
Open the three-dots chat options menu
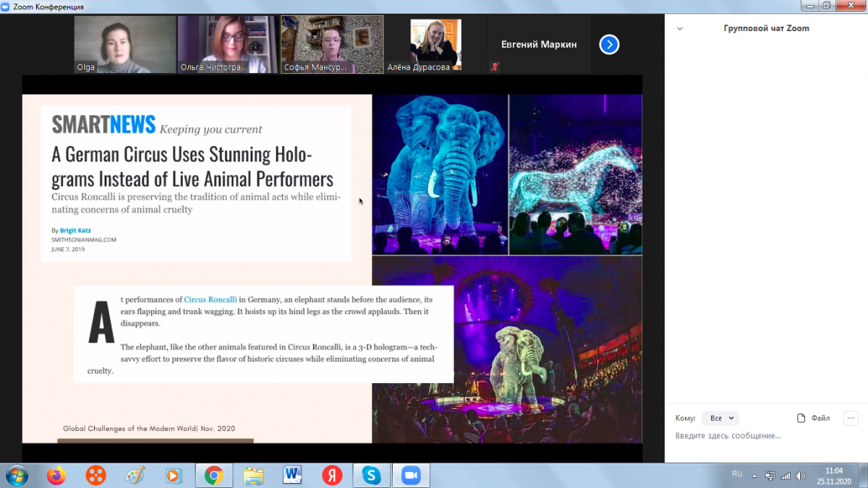(x=851, y=418)
